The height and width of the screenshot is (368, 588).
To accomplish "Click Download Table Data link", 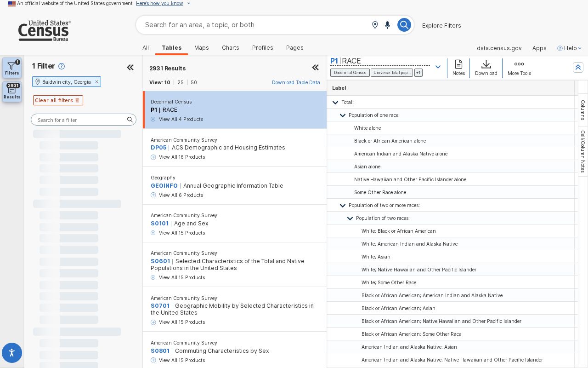I will (296, 82).
